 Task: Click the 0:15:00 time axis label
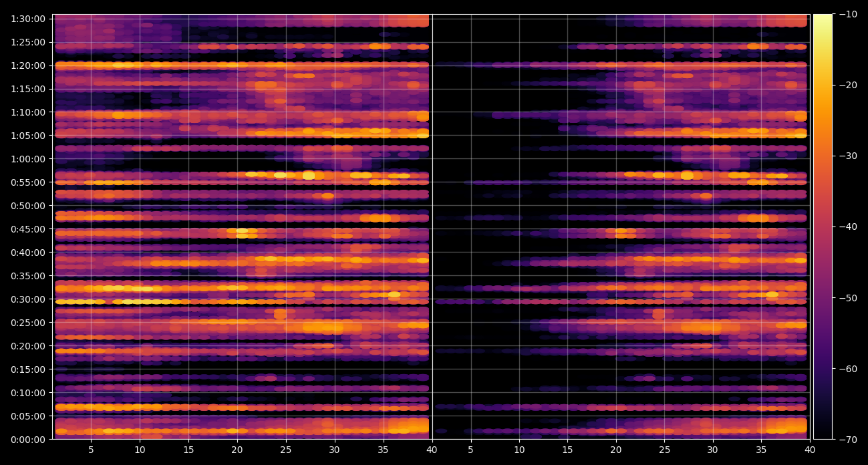tap(28, 369)
